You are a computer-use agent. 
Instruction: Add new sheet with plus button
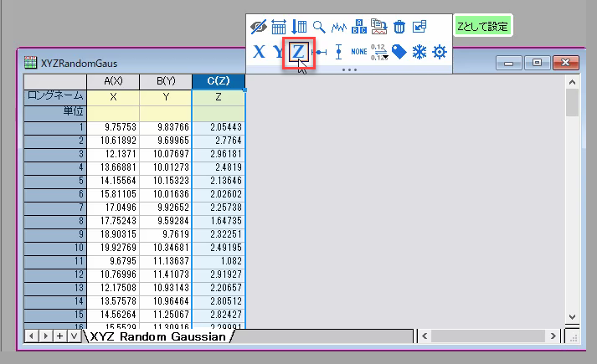coord(59,336)
